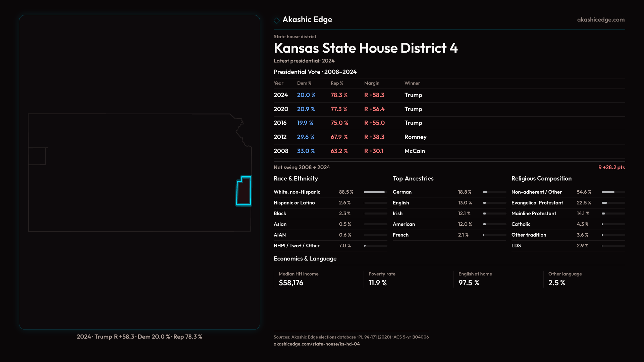Click the Religious Composition section heading

pyautogui.click(x=541, y=179)
